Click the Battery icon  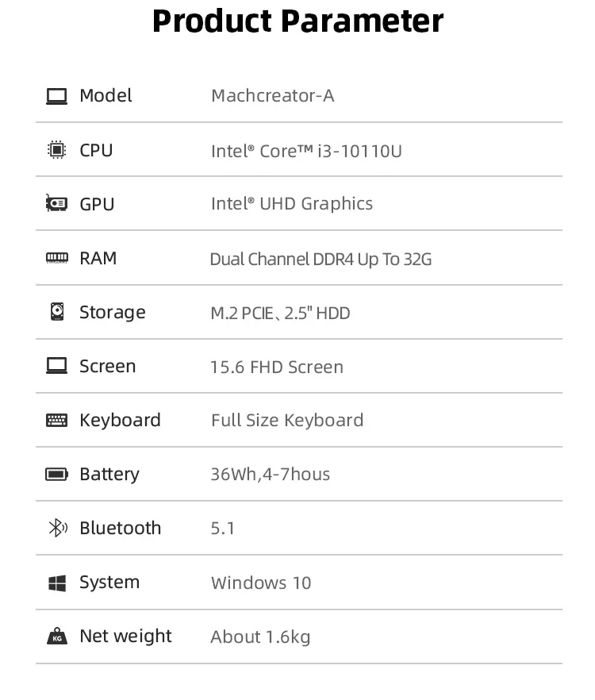(56, 475)
